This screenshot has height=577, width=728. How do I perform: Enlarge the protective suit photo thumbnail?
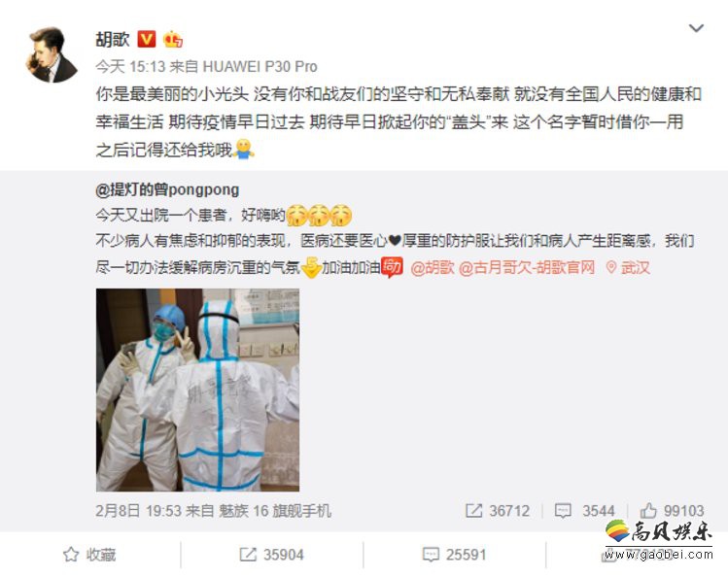click(x=197, y=390)
